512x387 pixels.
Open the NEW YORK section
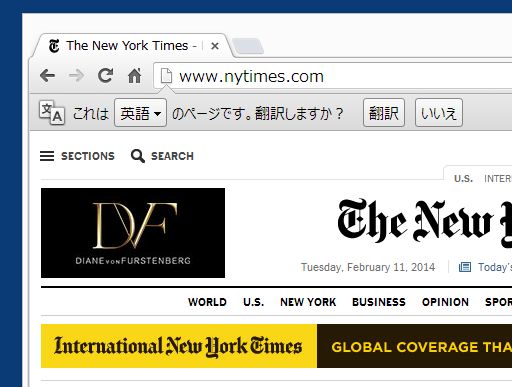(x=308, y=302)
